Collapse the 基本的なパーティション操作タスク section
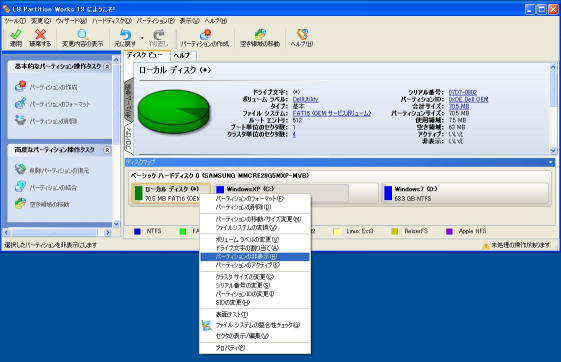This screenshot has width=561, height=362. [x=107, y=67]
